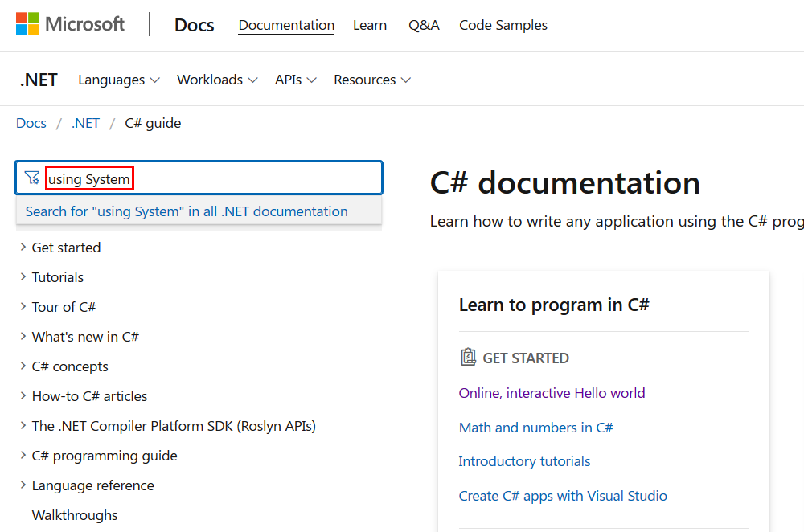Click the C# documentation heading
The image size is (804, 532).
click(565, 182)
